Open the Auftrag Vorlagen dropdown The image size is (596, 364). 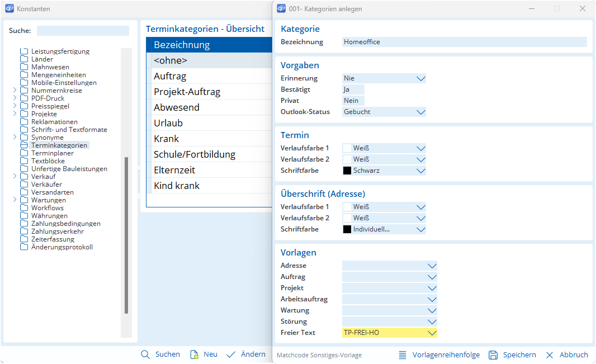pyautogui.click(x=432, y=277)
